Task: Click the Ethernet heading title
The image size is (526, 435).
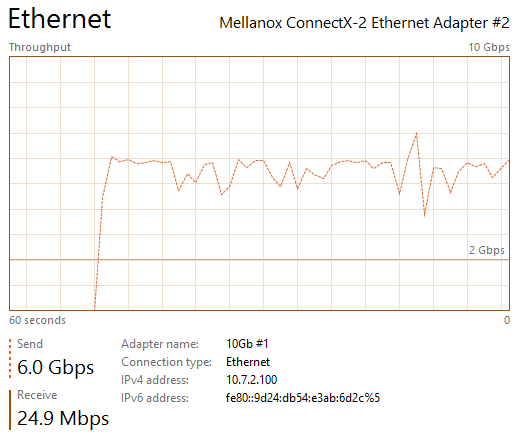Action: (59, 19)
